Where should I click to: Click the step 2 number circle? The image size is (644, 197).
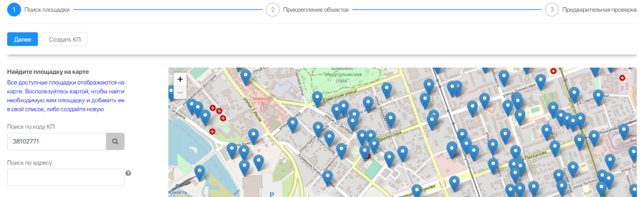coord(273,9)
